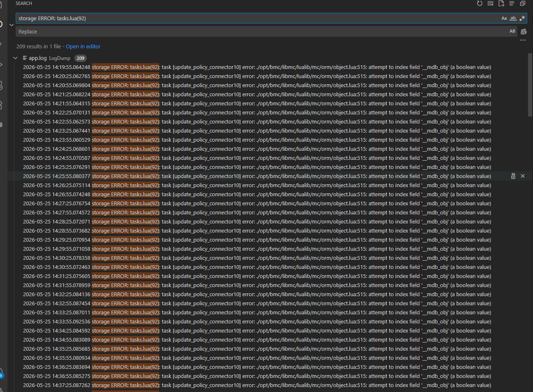The image size is (533, 392).
Task: Open a new search editor
Action: [x=501, y=3]
